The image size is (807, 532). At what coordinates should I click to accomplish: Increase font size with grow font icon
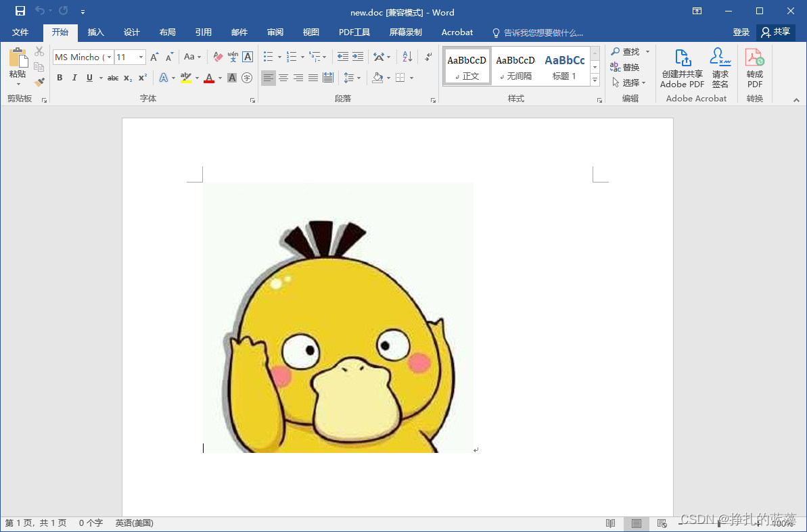(x=154, y=57)
